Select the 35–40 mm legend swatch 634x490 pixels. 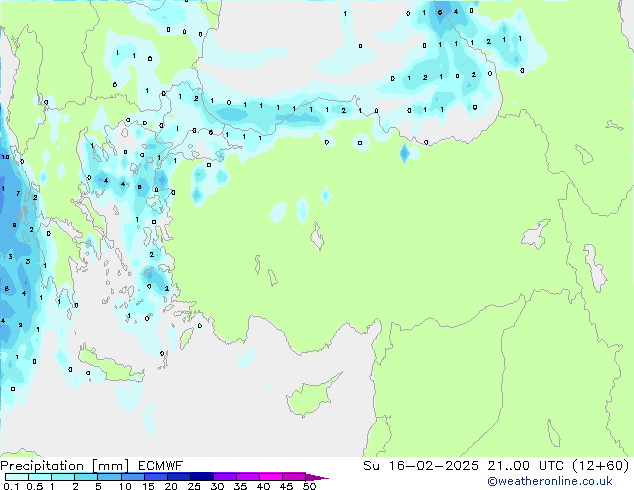[248, 477]
